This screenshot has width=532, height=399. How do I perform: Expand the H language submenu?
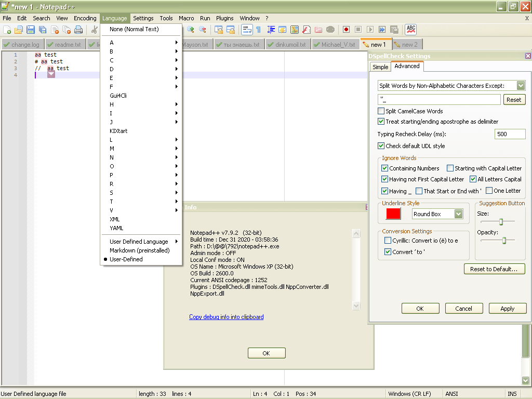141,104
